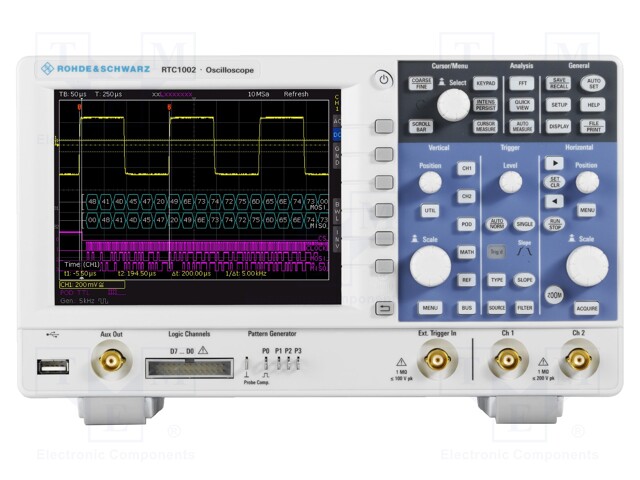The image size is (640, 480).
Task: Toggle the AUTO/NORM trigger mode button
Action: (x=496, y=224)
